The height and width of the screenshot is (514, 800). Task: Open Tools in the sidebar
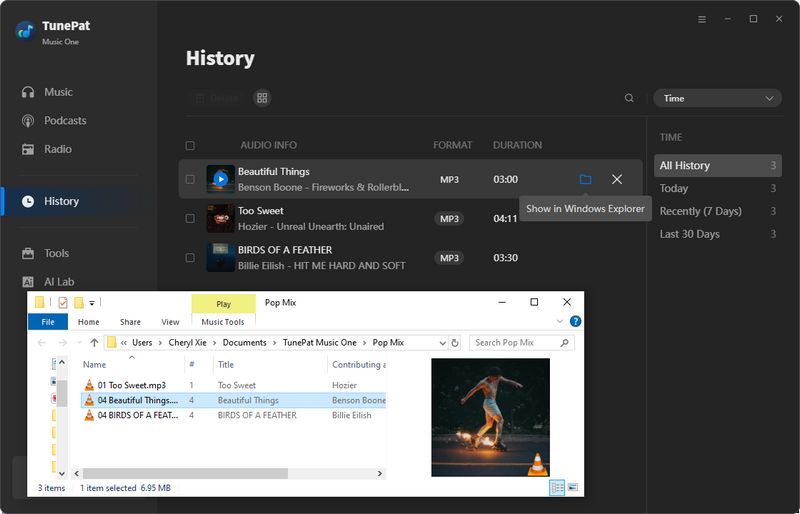point(45,253)
